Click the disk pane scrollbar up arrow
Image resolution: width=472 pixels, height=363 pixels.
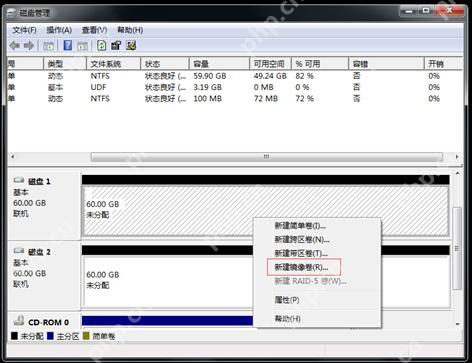457,174
